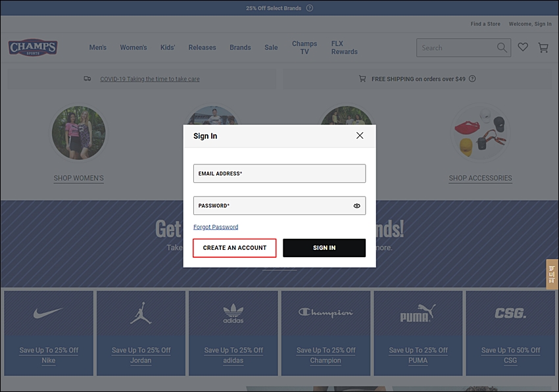Go to the Releases menu item
The image size is (559, 392).
click(x=202, y=47)
